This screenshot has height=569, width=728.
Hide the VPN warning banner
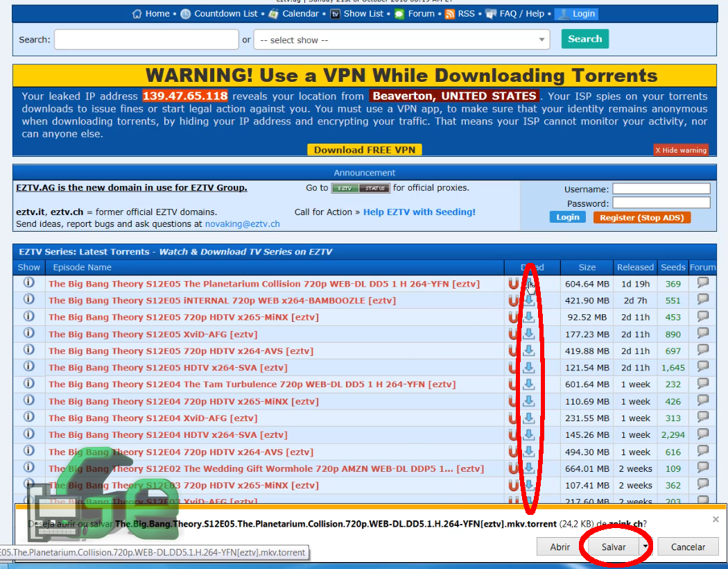681,150
